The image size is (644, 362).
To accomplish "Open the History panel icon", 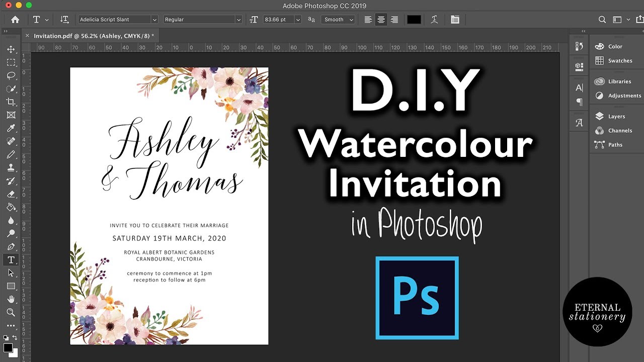I will pyautogui.click(x=579, y=46).
